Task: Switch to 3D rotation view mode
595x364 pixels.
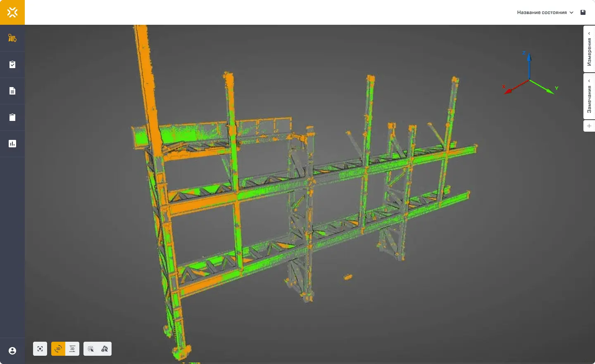Action: coord(58,349)
